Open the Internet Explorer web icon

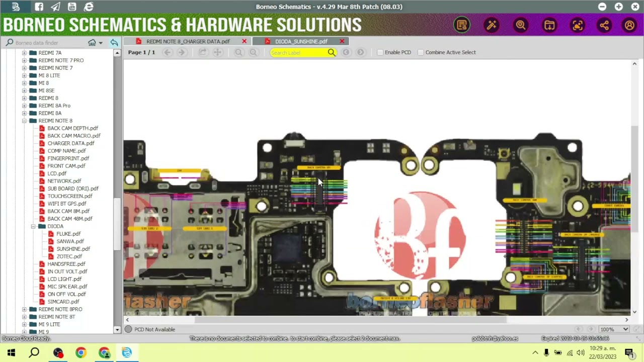coord(89,7)
